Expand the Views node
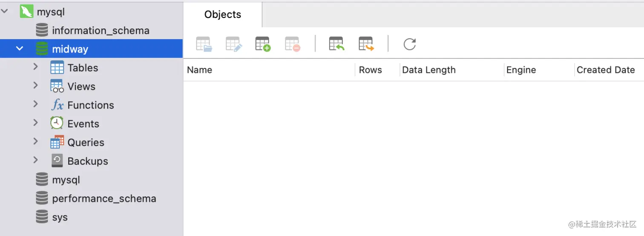This screenshot has width=644, height=236. (x=36, y=86)
